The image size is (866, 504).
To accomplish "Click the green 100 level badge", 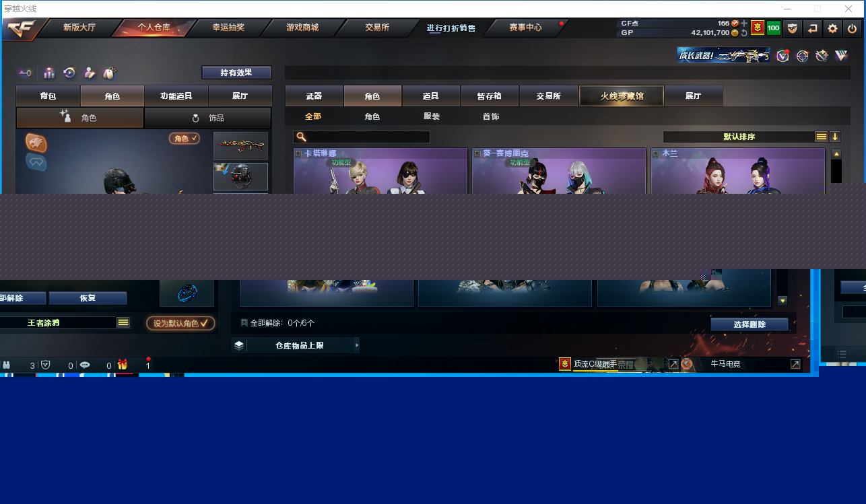I will 774,28.
